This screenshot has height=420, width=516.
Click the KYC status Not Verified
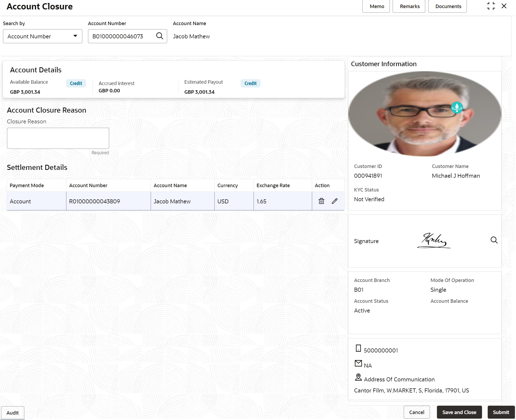(x=369, y=199)
